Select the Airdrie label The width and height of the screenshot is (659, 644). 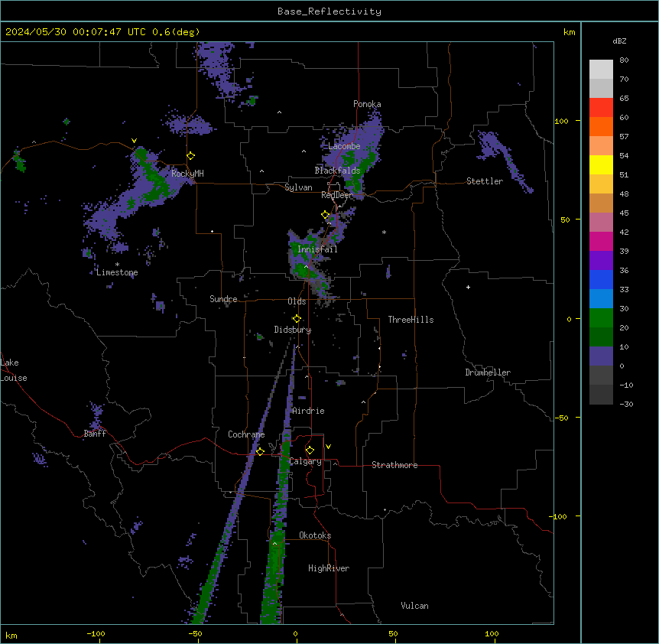(x=309, y=411)
